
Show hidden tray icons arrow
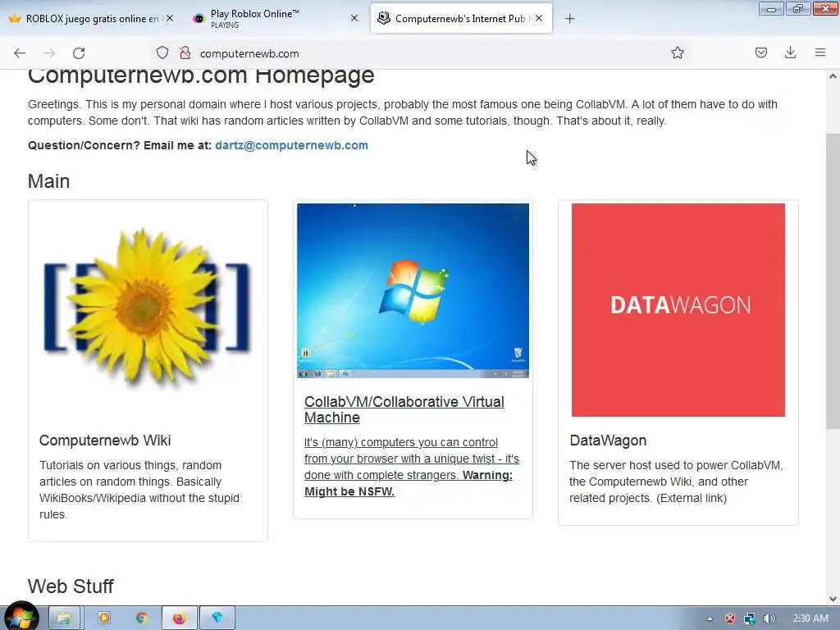tap(710, 619)
